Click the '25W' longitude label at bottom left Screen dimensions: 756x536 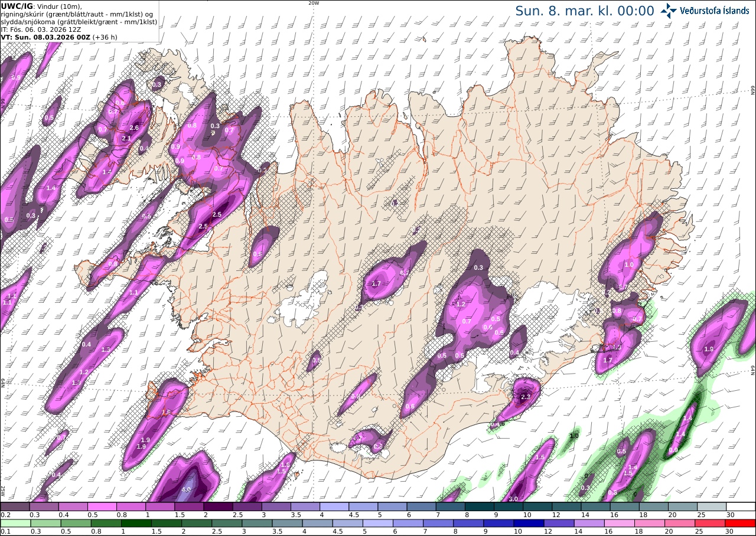coord(3,491)
